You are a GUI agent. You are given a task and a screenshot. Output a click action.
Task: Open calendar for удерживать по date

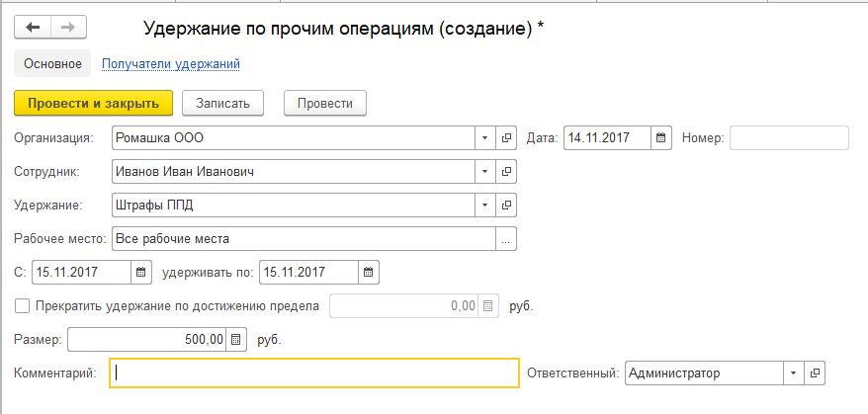pyautogui.click(x=368, y=273)
